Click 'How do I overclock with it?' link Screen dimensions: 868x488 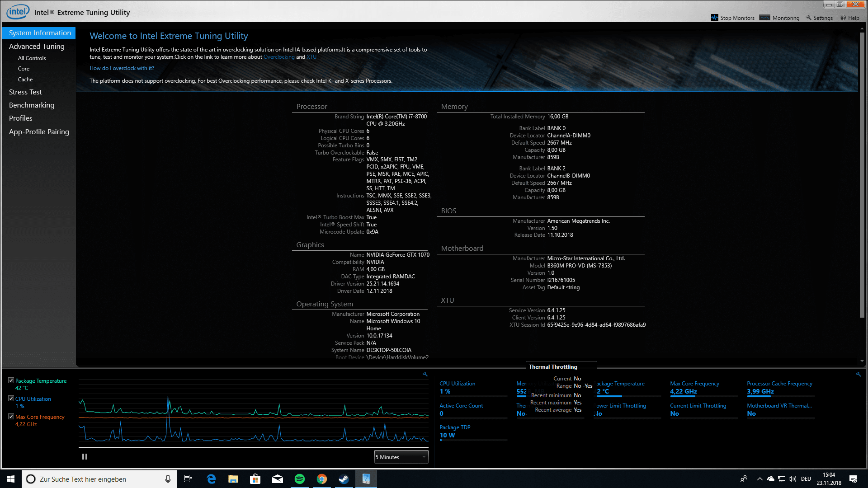point(122,68)
